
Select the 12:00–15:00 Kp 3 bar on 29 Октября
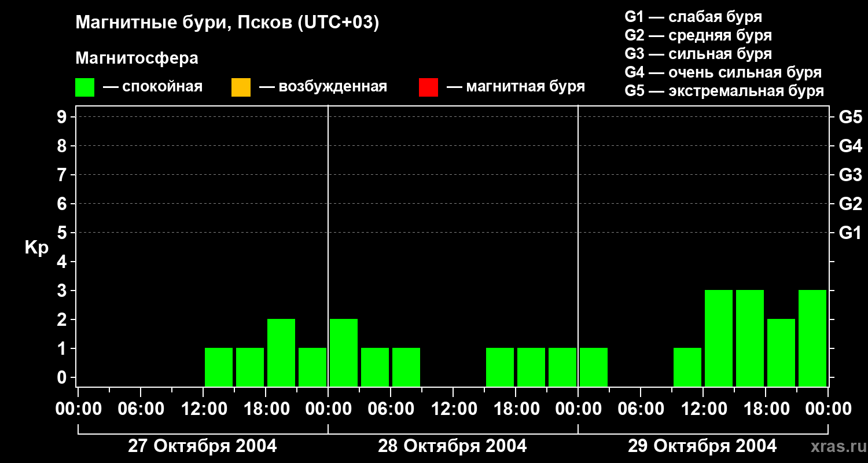point(719,338)
